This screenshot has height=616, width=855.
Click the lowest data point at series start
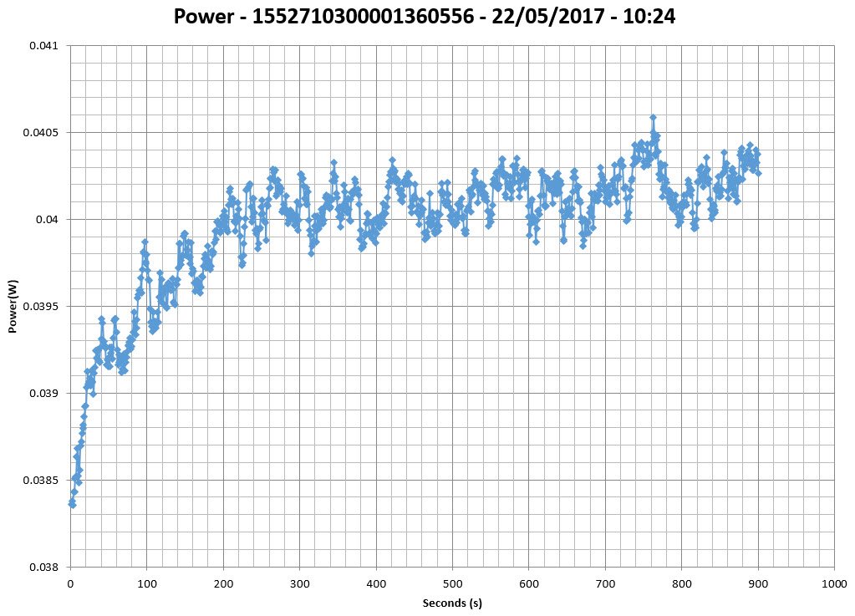click(x=72, y=504)
